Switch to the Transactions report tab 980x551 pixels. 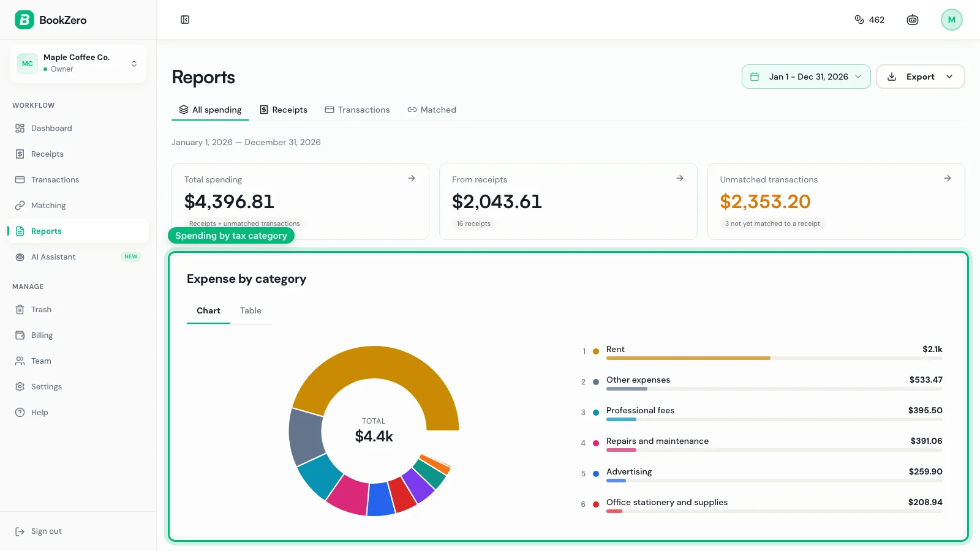pyautogui.click(x=357, y=110)
